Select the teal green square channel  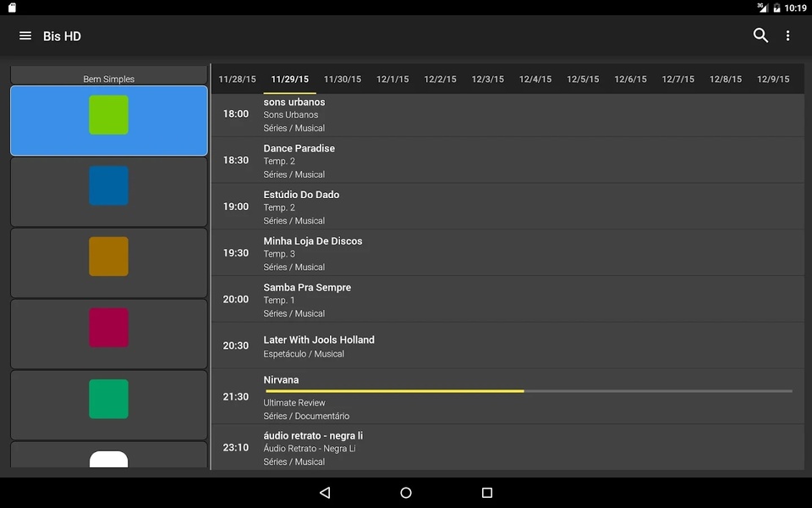(109, 405)
